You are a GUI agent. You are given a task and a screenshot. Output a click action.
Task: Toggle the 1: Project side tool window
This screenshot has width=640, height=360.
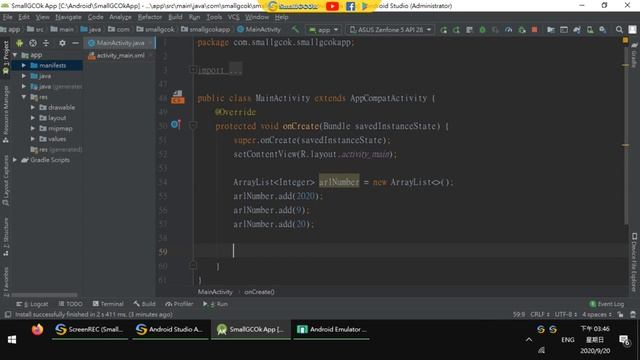click(x=6, y=57)
